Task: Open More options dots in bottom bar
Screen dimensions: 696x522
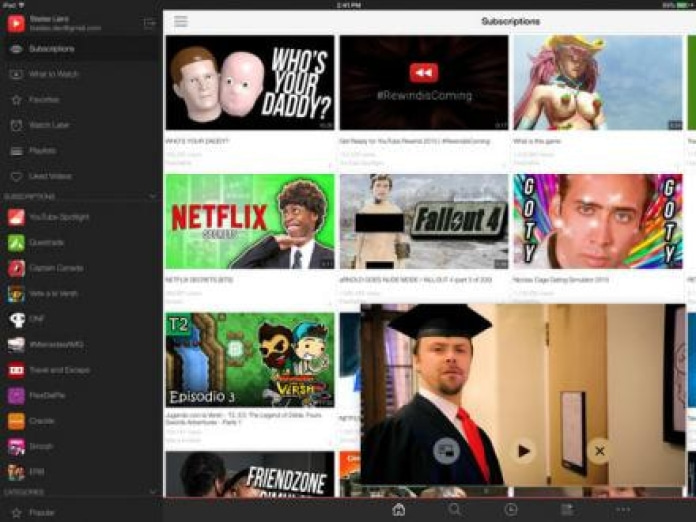Action: click(x=623, y=510)
